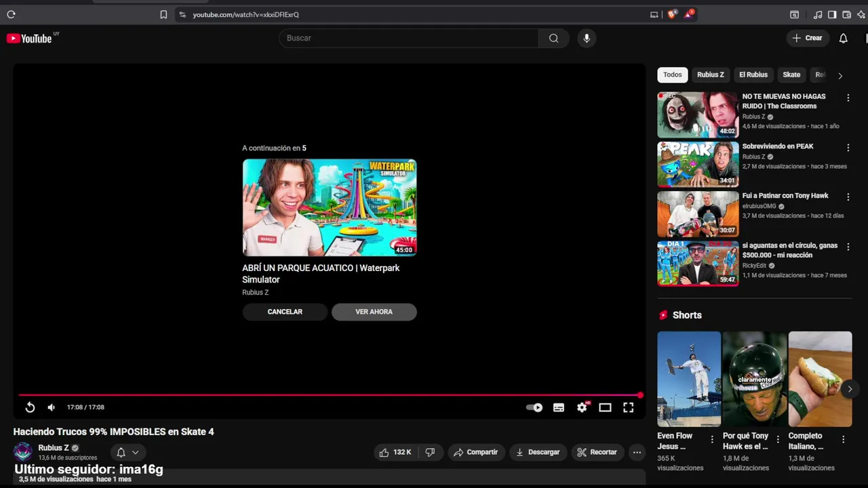The image size is (868, 488).
Task: Click the CANCELAR autoplay button
Action: click(x=285, y=312)
